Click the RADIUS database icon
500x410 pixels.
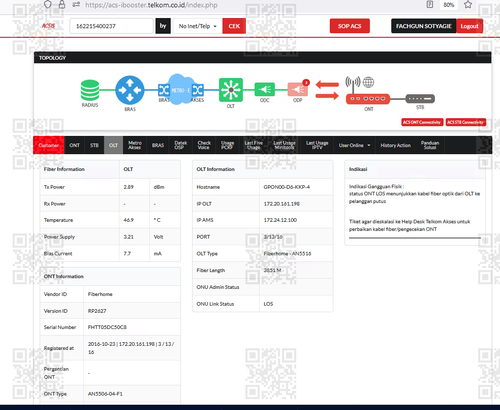tap(90, 90)
